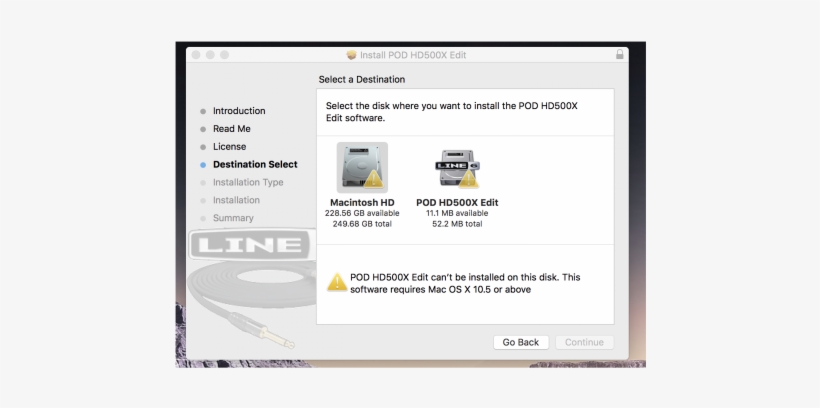The width and height of the screenshot is (820, 408).
Task: Select the Summary step
Action: 233,218
